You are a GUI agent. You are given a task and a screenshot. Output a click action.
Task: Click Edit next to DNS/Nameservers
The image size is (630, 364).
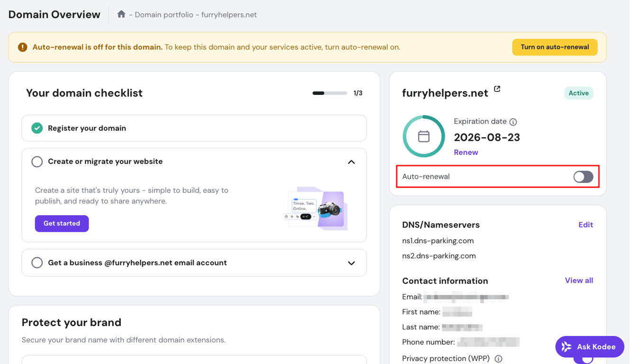coord(585,225)
